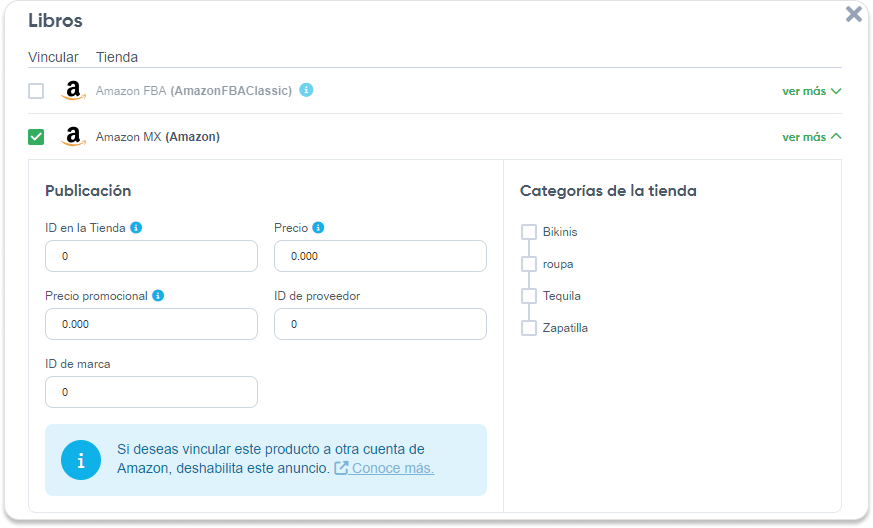Click the Amazon logo in the Amazon MX row
The height and width of the screenshot is (528, 873).
pos(73,136)
